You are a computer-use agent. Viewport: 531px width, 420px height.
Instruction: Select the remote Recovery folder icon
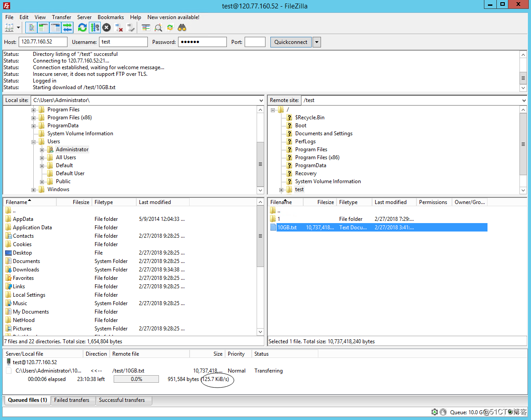[x=289, y=173]
